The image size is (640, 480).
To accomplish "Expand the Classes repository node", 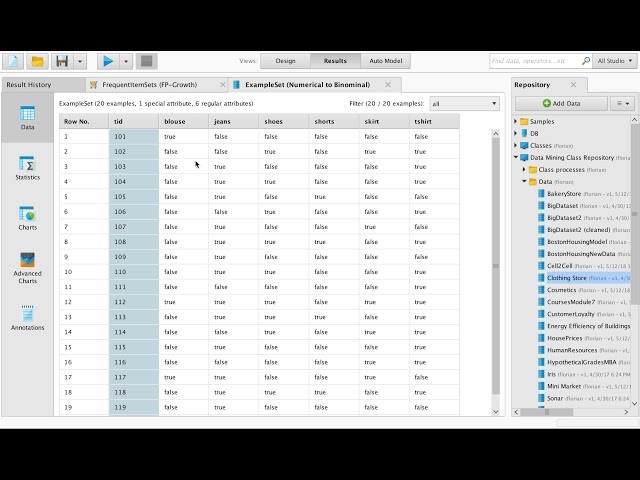I will pos(516,145).
